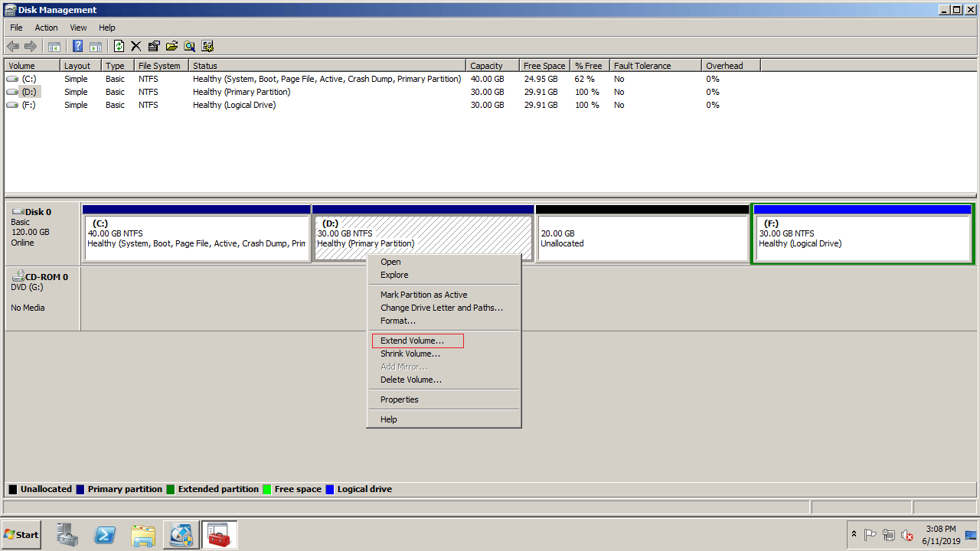The image size is (980, 551).
Task: Open the Action menu
Action: (46, 28)
